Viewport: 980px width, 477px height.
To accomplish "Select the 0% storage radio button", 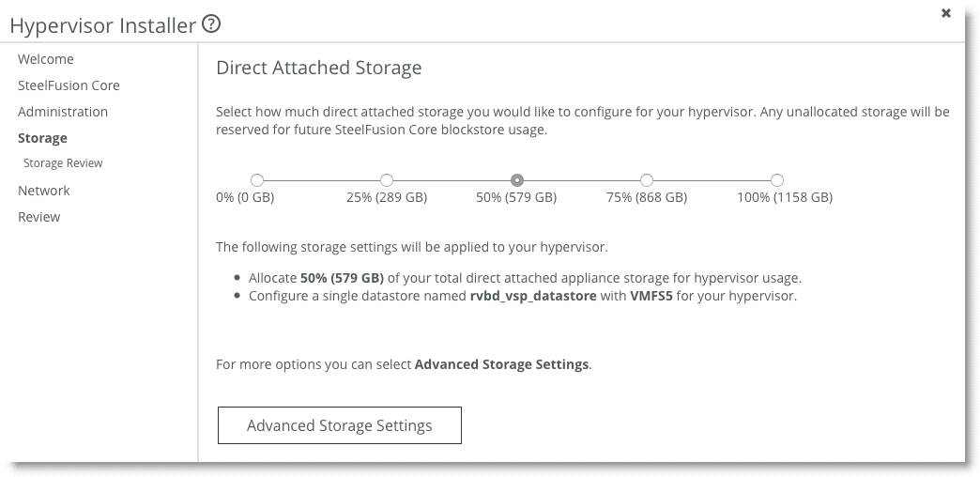I will (257, 180).
